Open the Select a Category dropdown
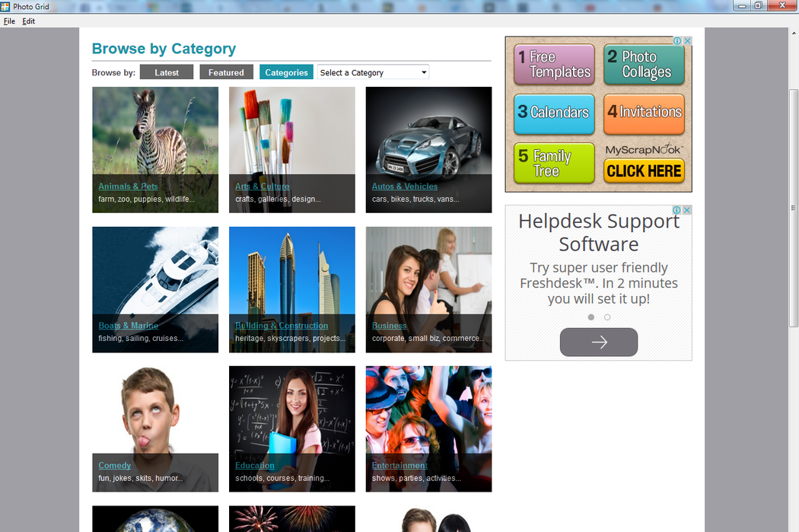The height and width of the screenshot is (532, 799). coord(373,72)
